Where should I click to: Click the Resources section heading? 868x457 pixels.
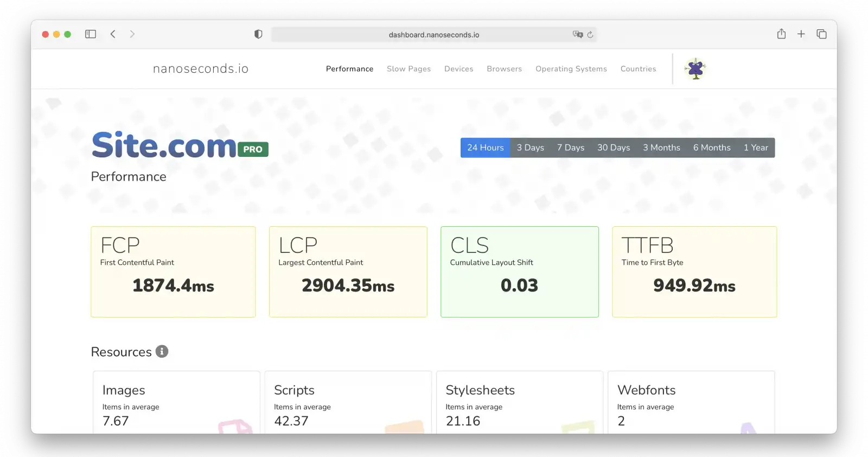[122, 352]
